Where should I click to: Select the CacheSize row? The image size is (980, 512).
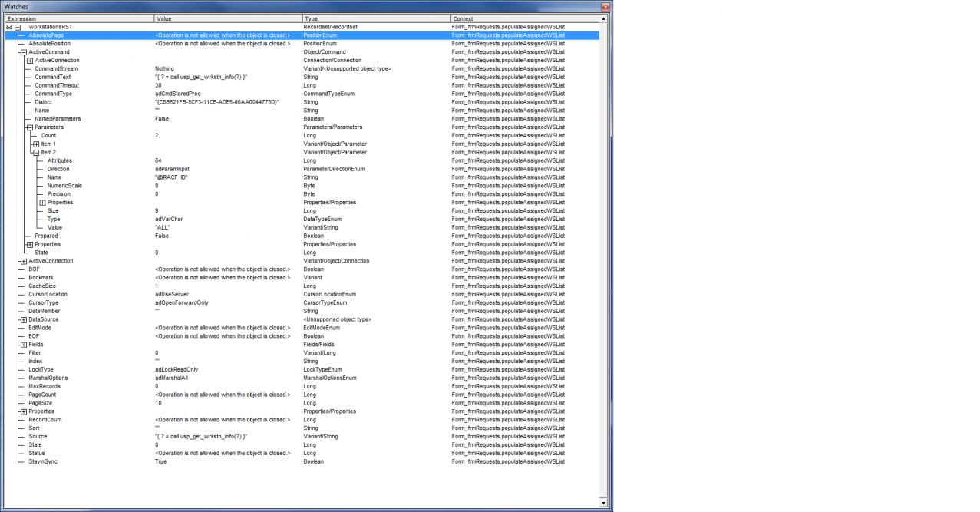pyautogui.click(x=302, y=286)
